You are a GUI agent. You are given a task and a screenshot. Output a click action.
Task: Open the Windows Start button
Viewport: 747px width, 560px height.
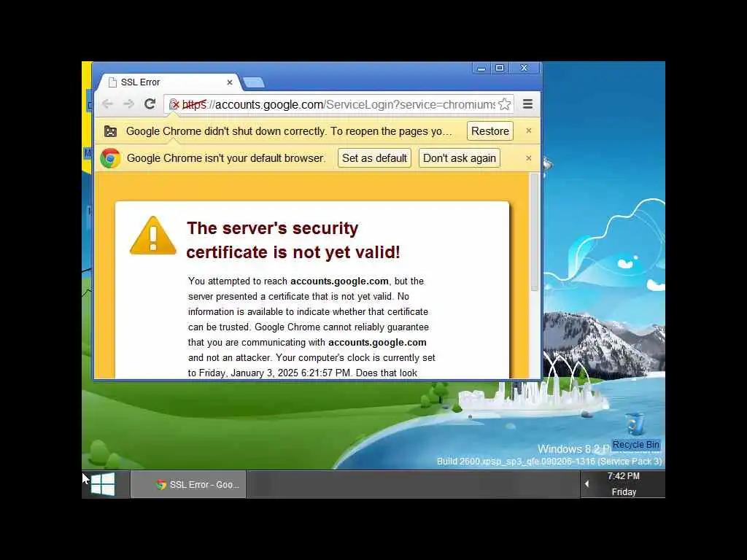point(103,484)
